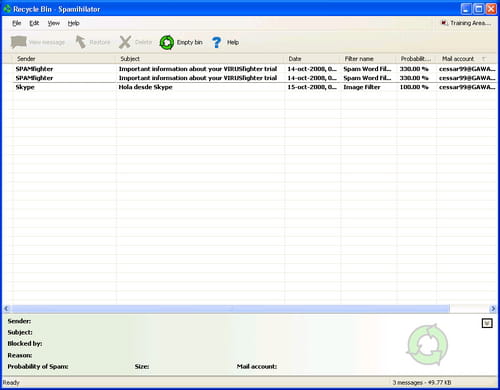Open the File menu

point(17,23)
